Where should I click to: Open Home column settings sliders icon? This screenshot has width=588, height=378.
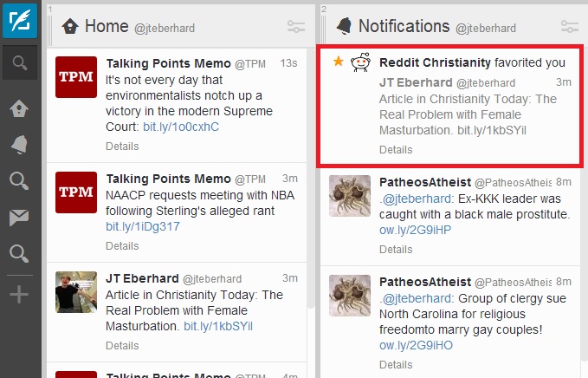[296, 26]
